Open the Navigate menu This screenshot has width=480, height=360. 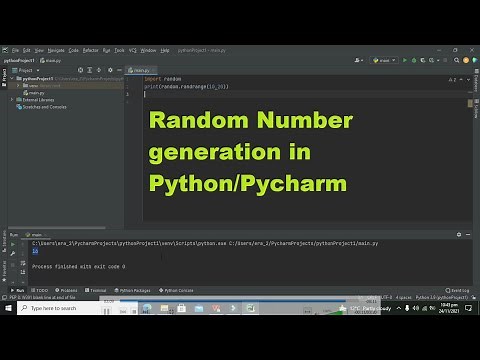56,50
